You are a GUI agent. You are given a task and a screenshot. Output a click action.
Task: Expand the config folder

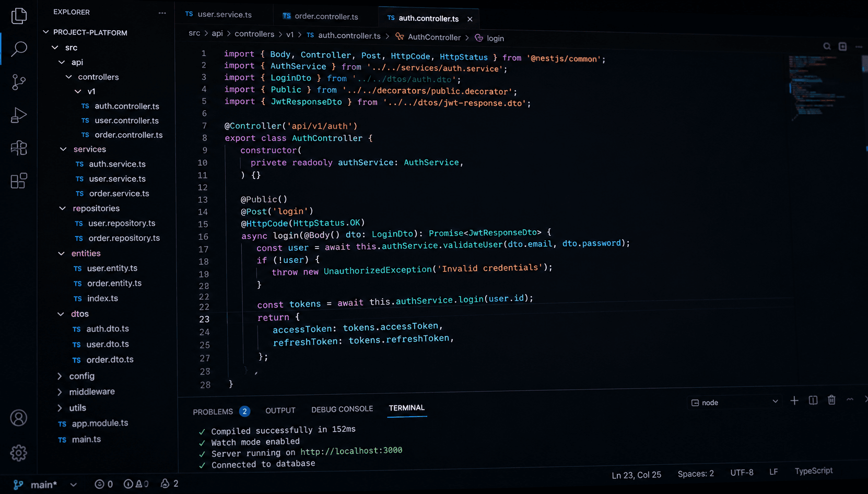(x=60, y=376)
